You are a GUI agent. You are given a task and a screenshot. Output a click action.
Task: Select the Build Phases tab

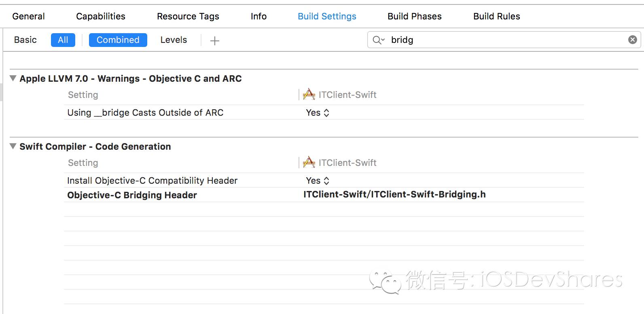pyautogui.click(x=415, y=16)
